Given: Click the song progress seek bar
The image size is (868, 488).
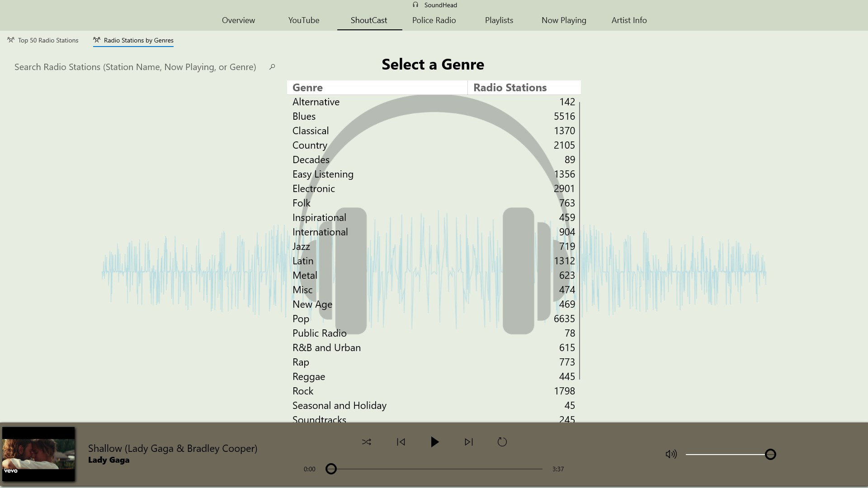Looking at the screenshot, I should 436,469.
